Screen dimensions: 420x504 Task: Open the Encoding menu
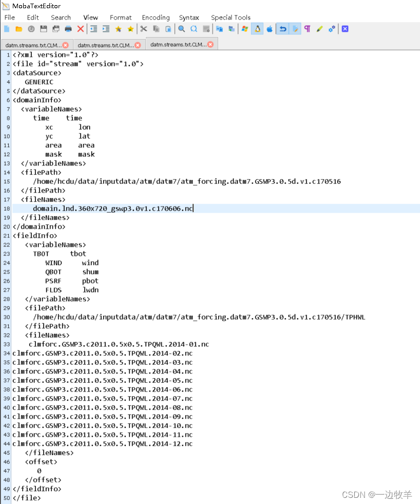pyautogui.click(x=156, y=17)
